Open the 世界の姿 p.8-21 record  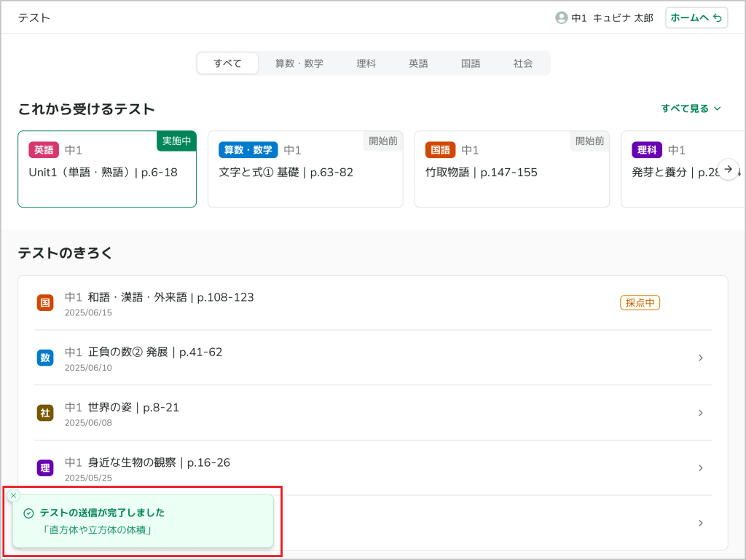(x=373, y=413)
